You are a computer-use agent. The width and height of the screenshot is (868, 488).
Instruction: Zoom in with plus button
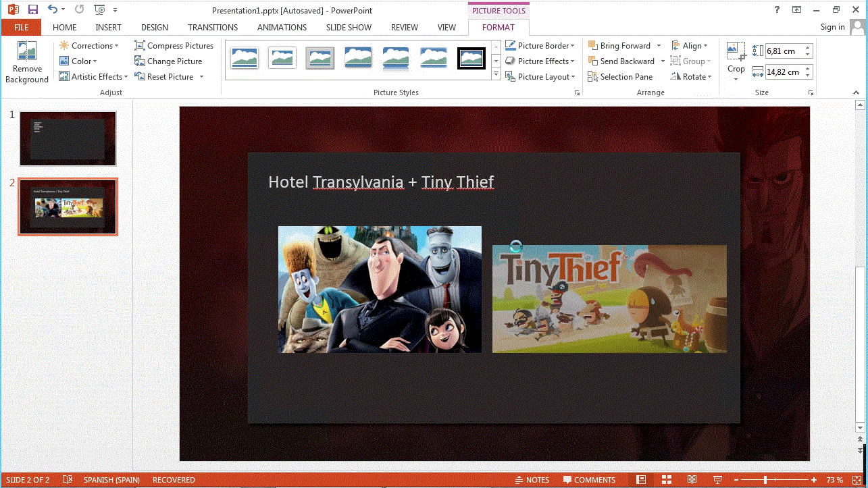tap(814, 480)
